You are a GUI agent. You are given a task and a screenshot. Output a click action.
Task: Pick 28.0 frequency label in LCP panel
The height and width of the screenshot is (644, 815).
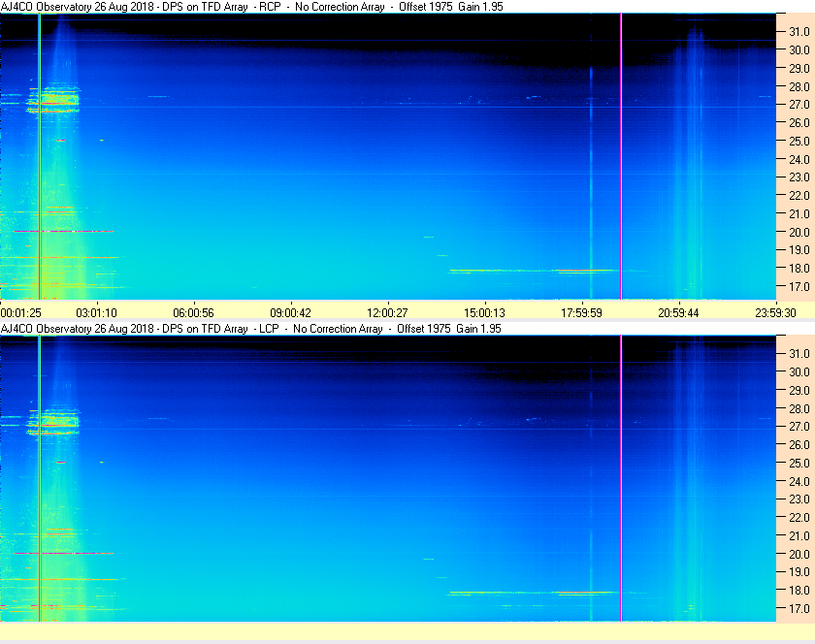pos(799,408)
